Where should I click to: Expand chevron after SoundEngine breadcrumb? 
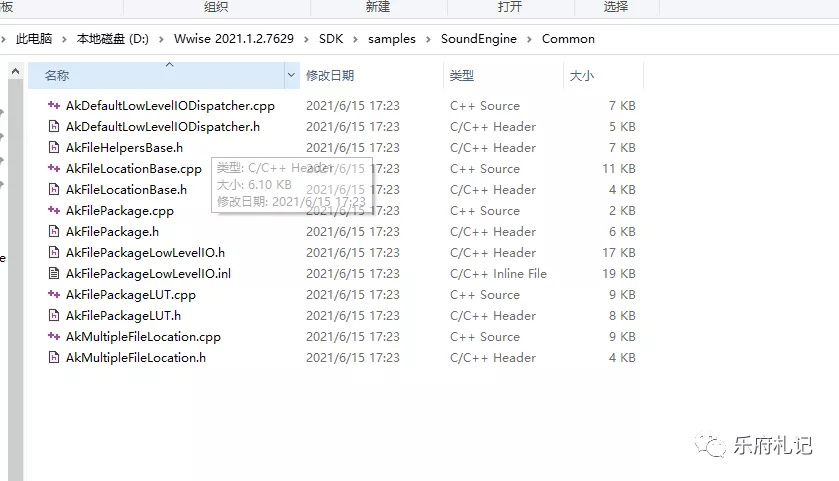click(x=529, y=39)
